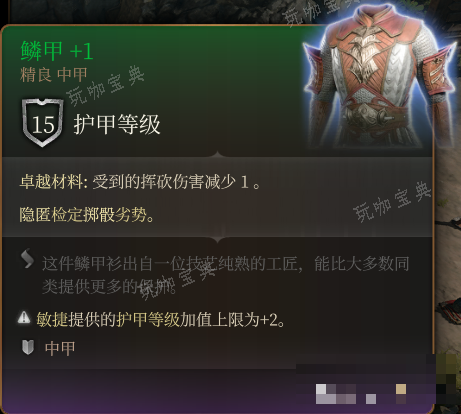The image size is (461, 414).
Task: Click the notch divider below the armor class header
Action: coord(217,154)
